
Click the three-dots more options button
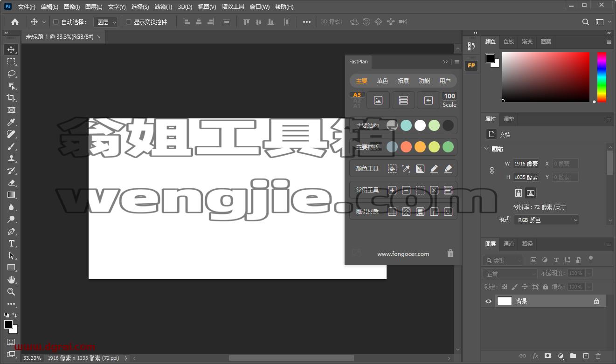(306, 22)
